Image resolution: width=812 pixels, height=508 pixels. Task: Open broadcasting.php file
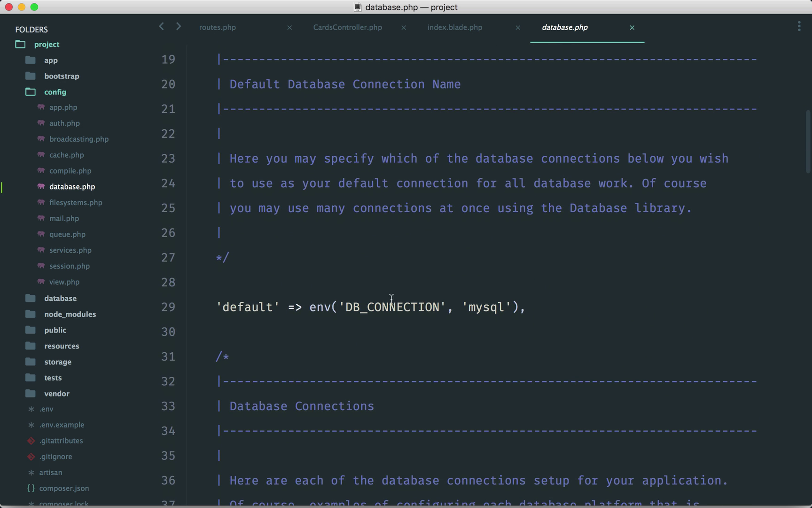(x=79, y=139)
